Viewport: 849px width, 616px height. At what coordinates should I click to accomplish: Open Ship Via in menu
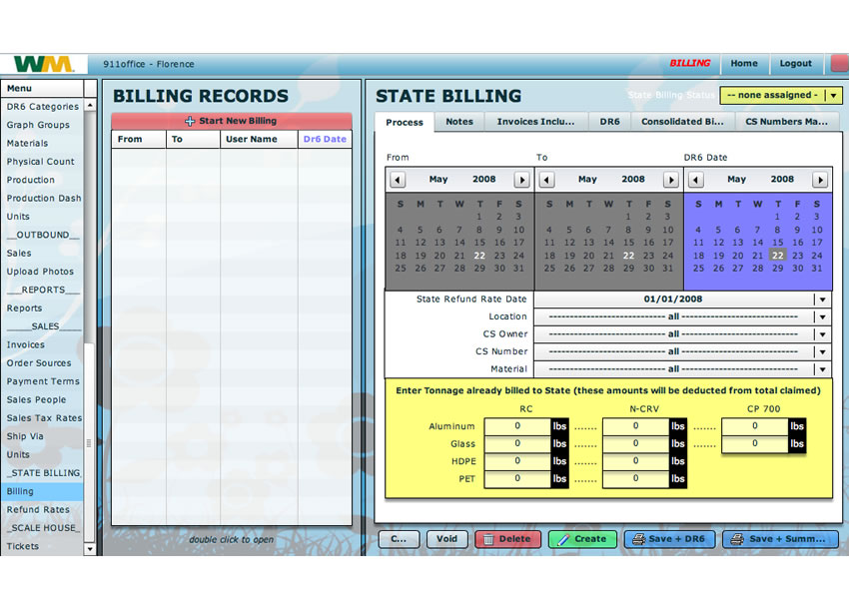pos(42,437)
